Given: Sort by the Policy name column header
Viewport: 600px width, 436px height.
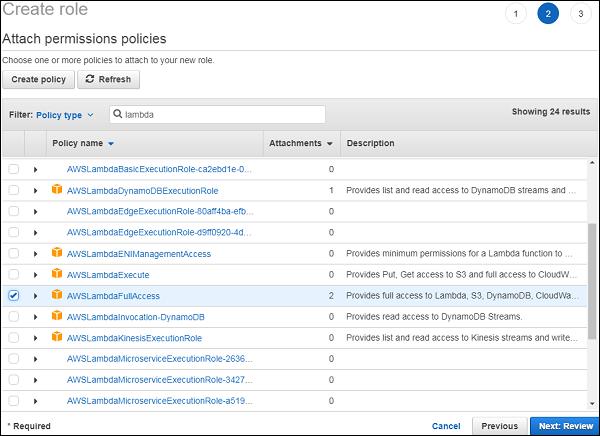Looking at the screenshot, I should tap(83, 144).
